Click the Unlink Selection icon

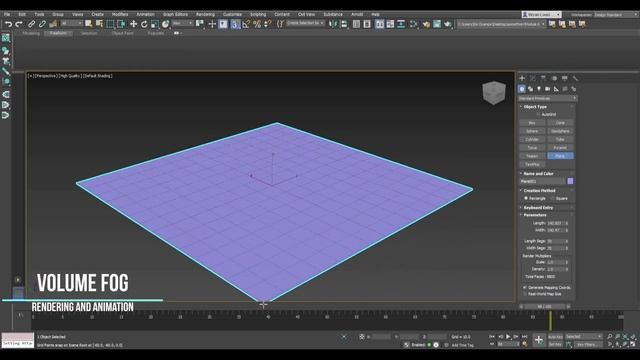(x=42, y=24)
